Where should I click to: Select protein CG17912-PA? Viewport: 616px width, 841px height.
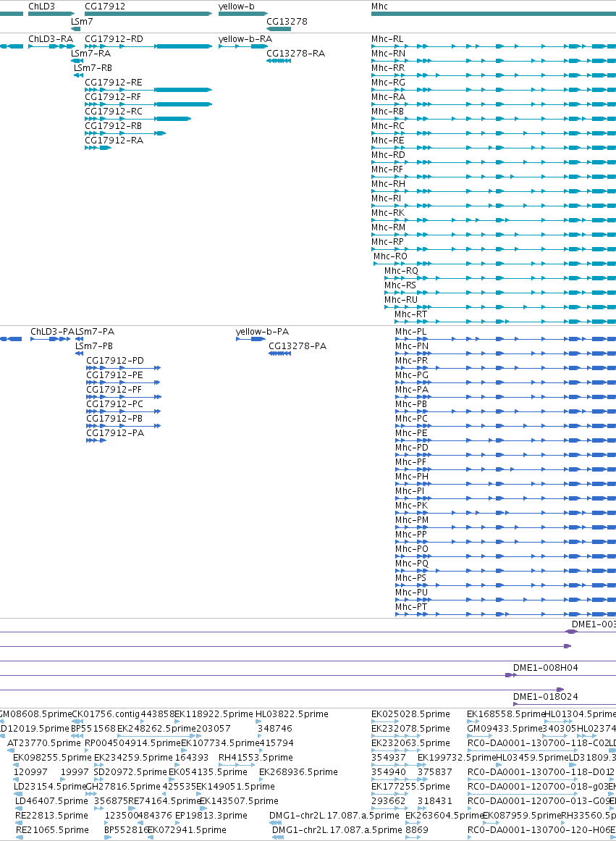click(x=115, y=433)
